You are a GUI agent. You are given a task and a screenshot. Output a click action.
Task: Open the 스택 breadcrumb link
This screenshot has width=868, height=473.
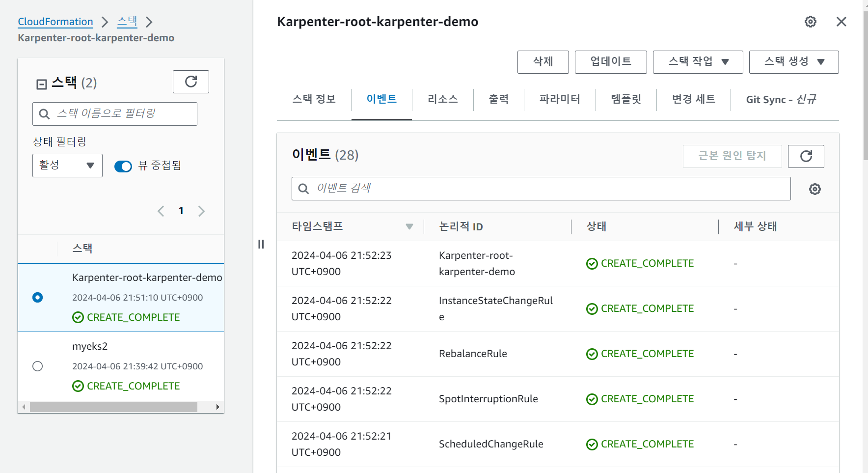(127, 22)
